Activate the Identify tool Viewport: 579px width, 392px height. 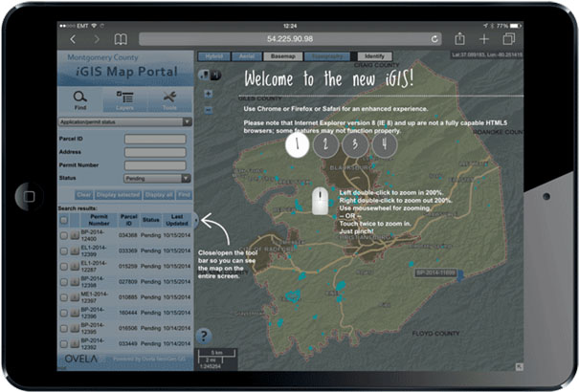pos(374,56)
